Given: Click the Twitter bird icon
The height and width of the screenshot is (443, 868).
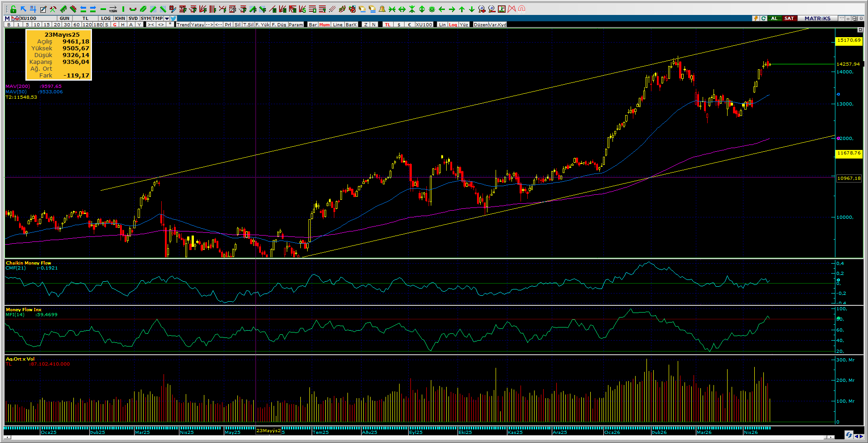Looking at the screenshot, I should pyautogui.click(x=174, y=19).
